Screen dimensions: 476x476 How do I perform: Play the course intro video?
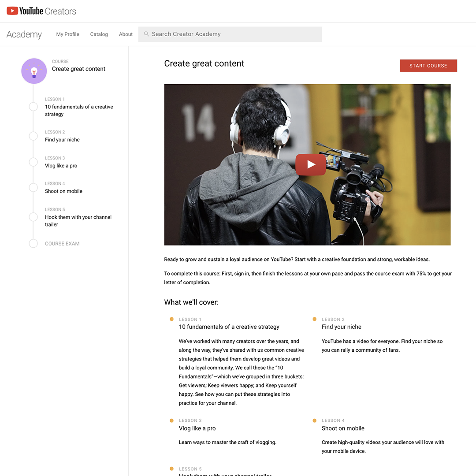tap(311, 164)
